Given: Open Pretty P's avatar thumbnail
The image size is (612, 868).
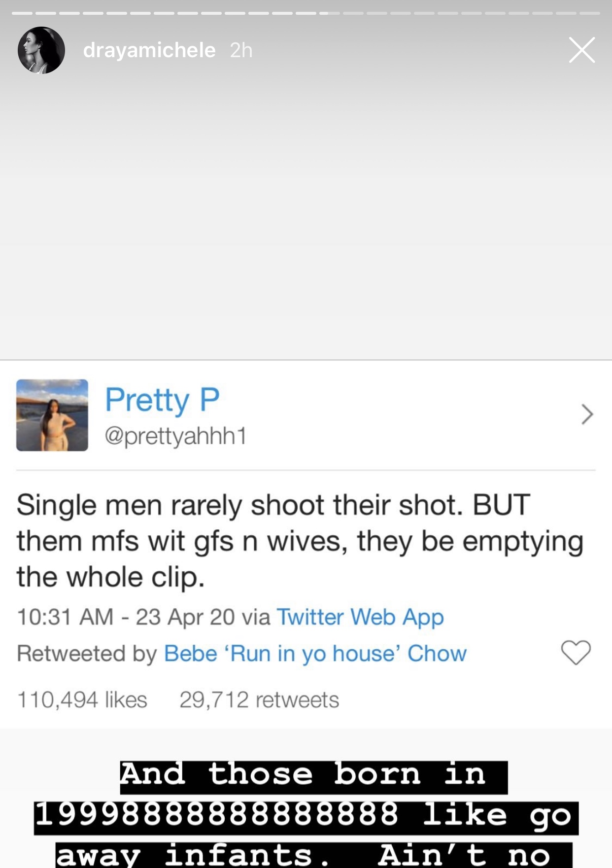Looking at the screenshot, I should click(52, 415).
